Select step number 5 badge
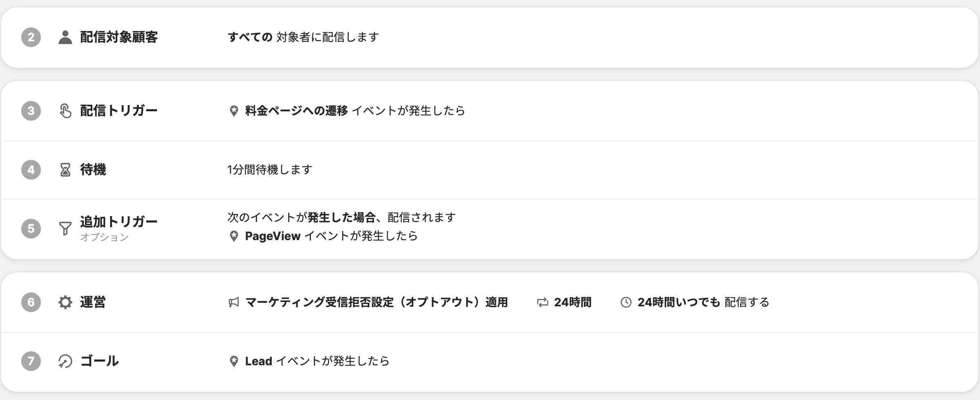The height and width of the screenshot is (400, 980). 31,228
